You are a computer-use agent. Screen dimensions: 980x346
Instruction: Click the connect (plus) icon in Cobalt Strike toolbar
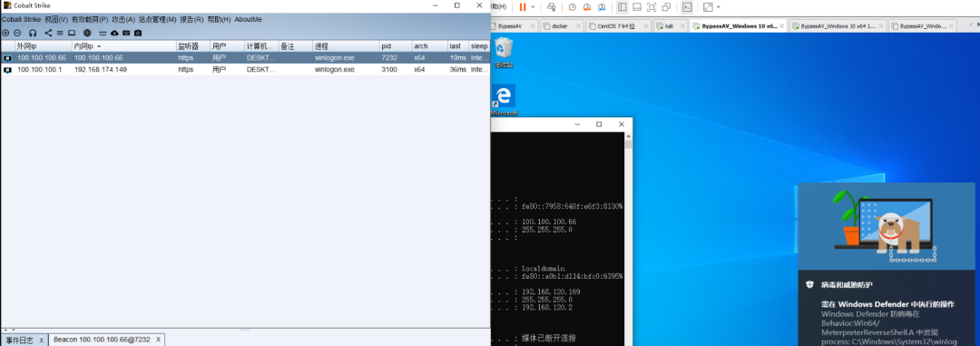tap(5, 33)
